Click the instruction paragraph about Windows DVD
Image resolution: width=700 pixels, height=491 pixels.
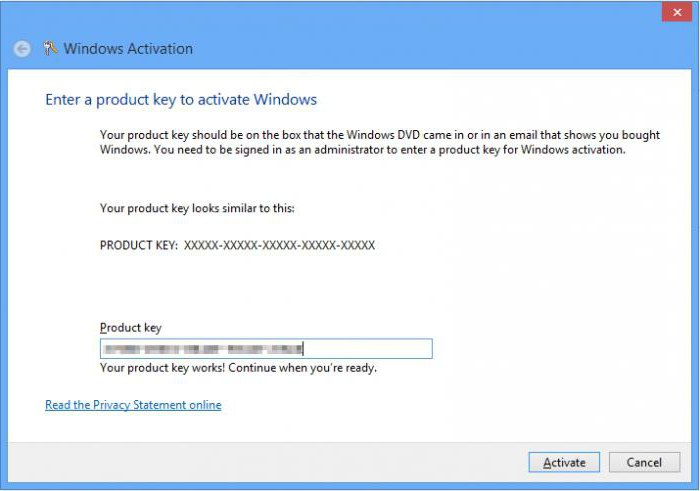click(x=379, y=142)
